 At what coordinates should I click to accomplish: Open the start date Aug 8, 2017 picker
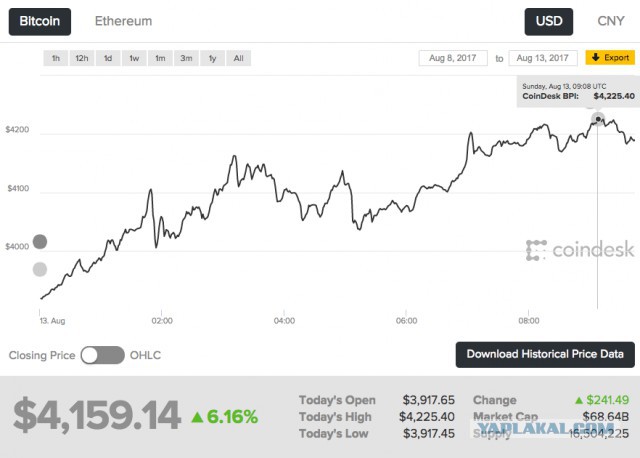(453, 58)
